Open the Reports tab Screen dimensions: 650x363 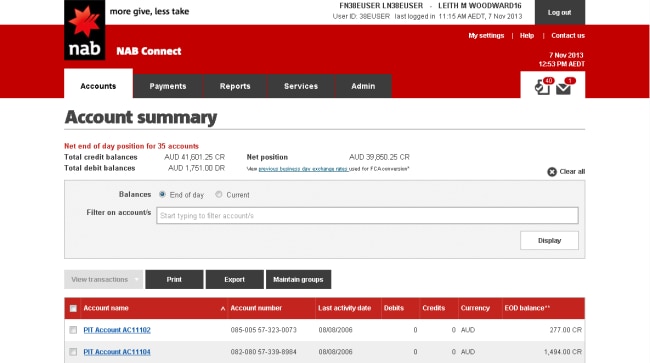[x=235, y=86]
